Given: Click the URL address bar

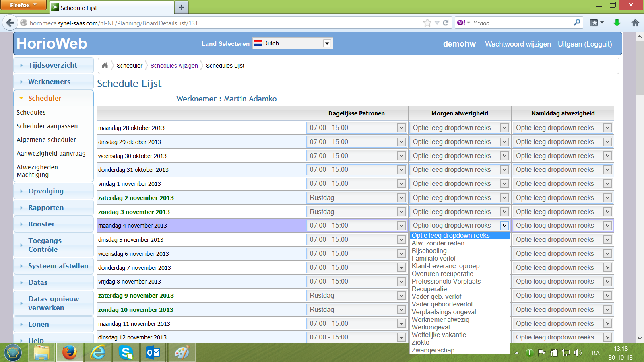Looking at the screenshot, I should [x=225, y=23].
